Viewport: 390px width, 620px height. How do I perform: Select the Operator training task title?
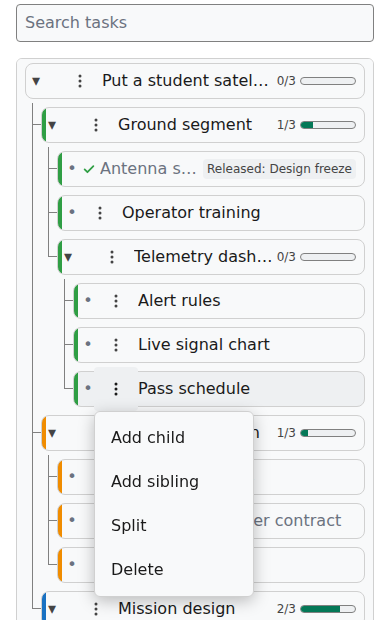pyautogui.click(x=191, y=213)
